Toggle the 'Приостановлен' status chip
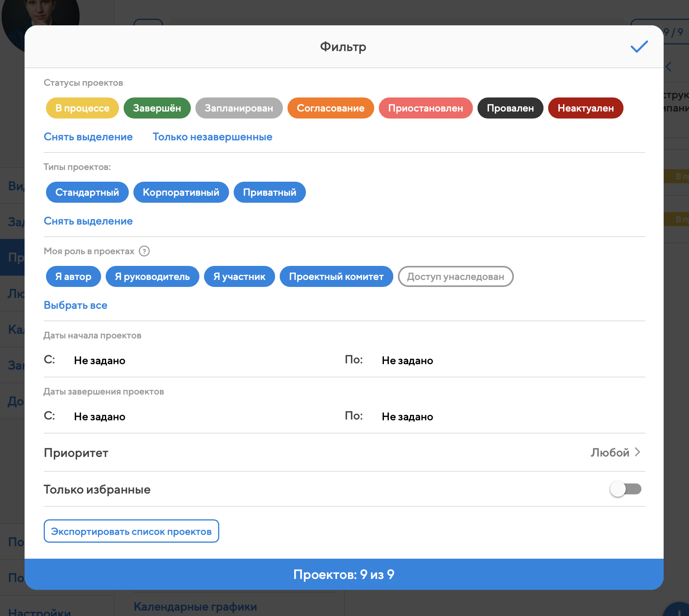Screen dimensions: 689x616 425,108
